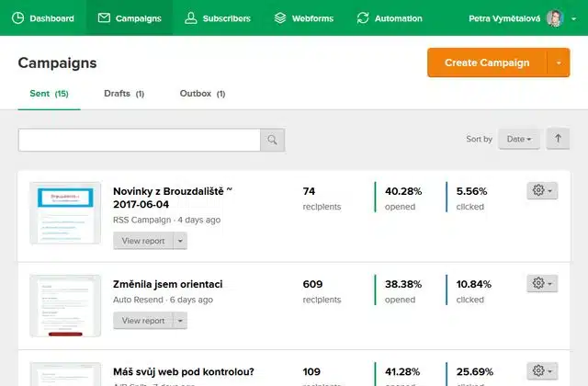
Task: Click the Petra Vymětalová user name
Action: pos(504,18)
